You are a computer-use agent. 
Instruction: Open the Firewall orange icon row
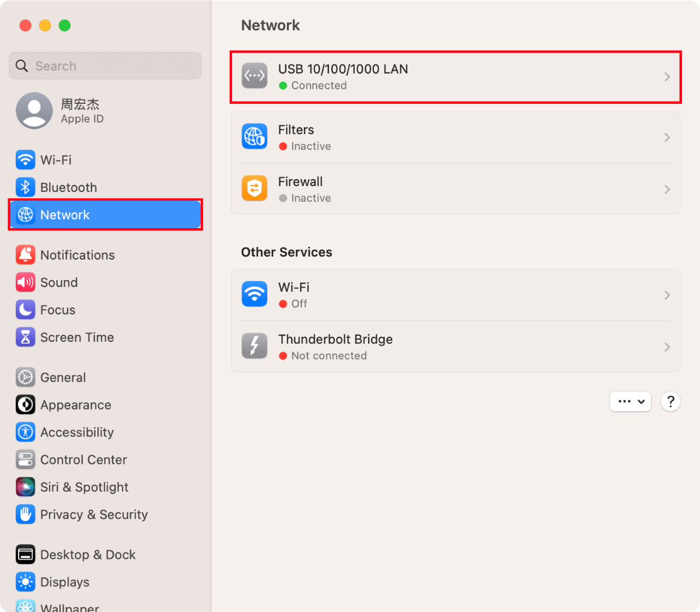[x=254, y=189]
